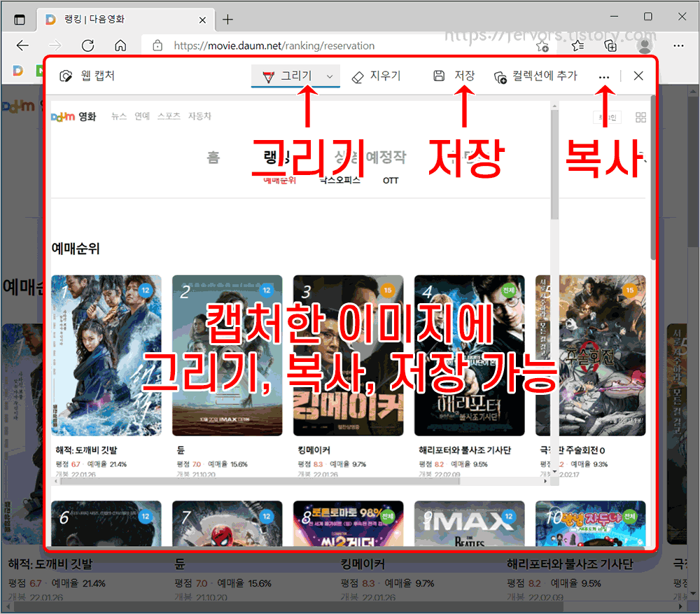Screen dimensions: 700x614
Task: Expand the 그리기 dropdown arrow
Action: point(330,76)
